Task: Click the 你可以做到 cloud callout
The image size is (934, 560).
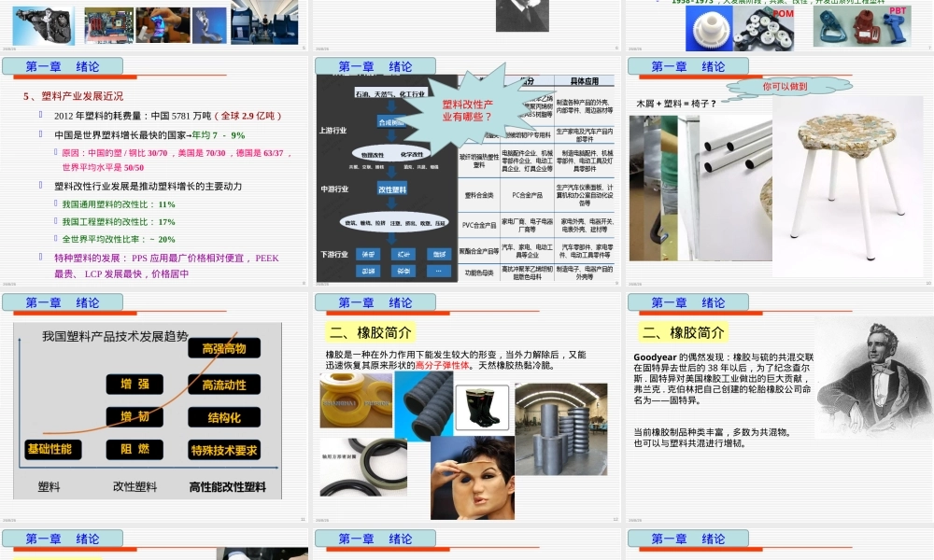Action: coord(785,87)
